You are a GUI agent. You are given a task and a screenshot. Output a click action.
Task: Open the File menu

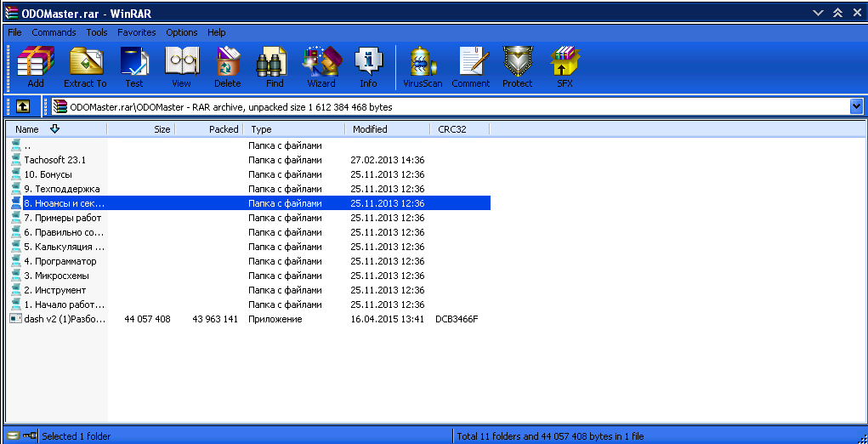click(x=15, y=32)
